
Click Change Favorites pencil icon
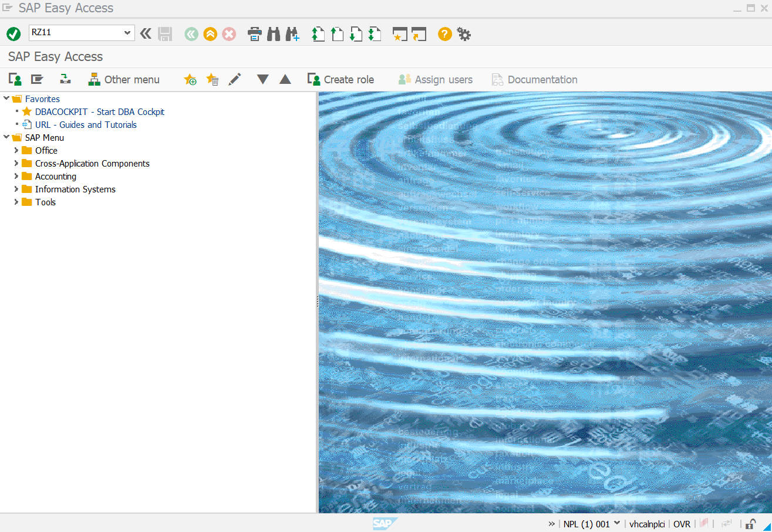click(235, 79)
